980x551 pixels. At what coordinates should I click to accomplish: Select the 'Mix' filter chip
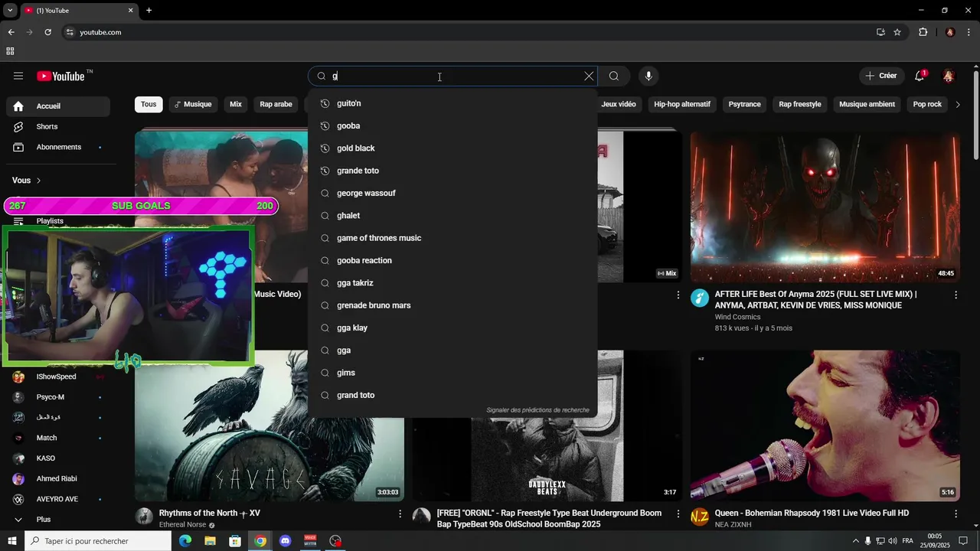click(x=236, y=104)
